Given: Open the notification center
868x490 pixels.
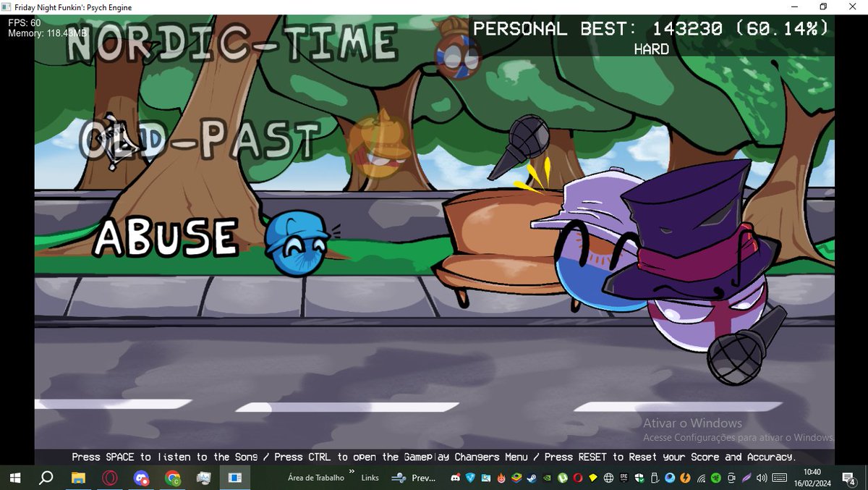Looking at the screenshot, I should 850,478.
